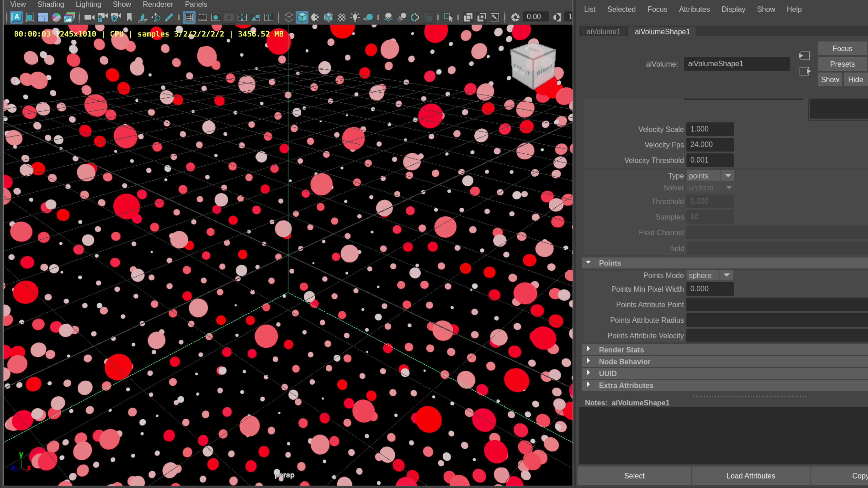Switch to the aiVolume1 tab

[603, 32]
